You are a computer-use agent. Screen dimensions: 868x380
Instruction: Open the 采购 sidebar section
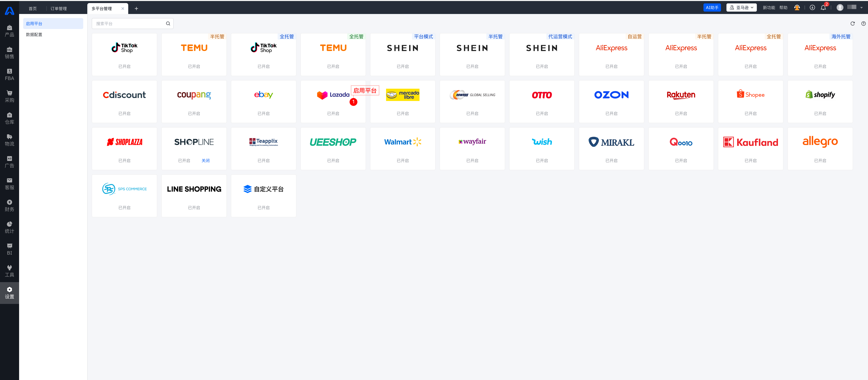tap(9, 97)
